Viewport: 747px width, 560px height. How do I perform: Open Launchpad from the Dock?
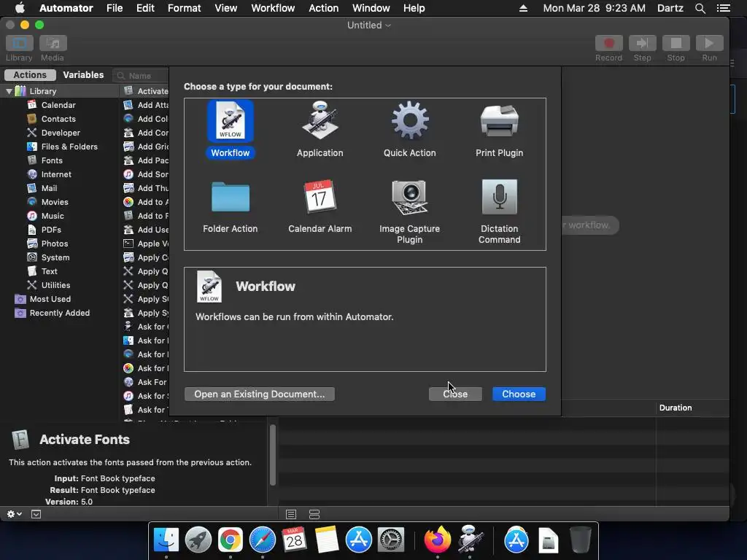198,540
